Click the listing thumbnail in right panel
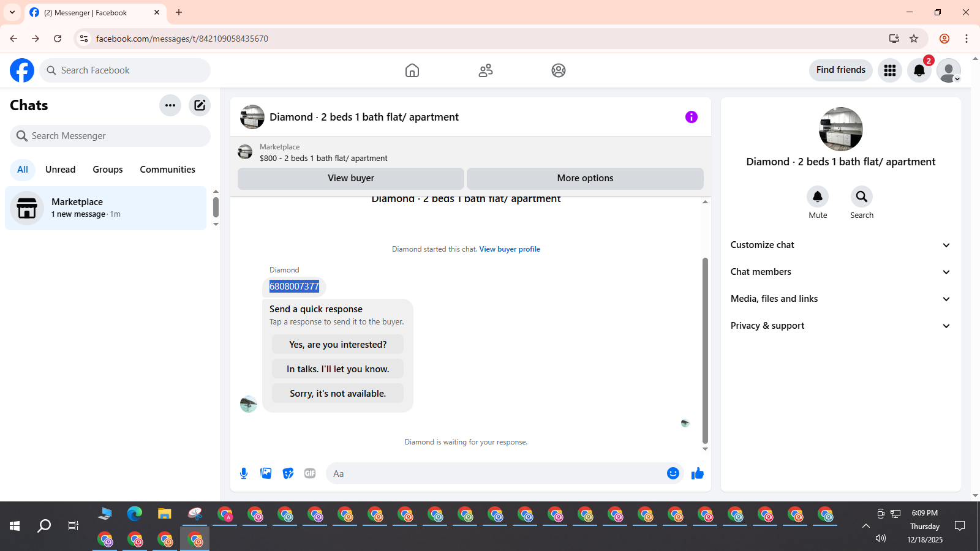The height and width of the screenshot is (551, 980). click(841, 129)
